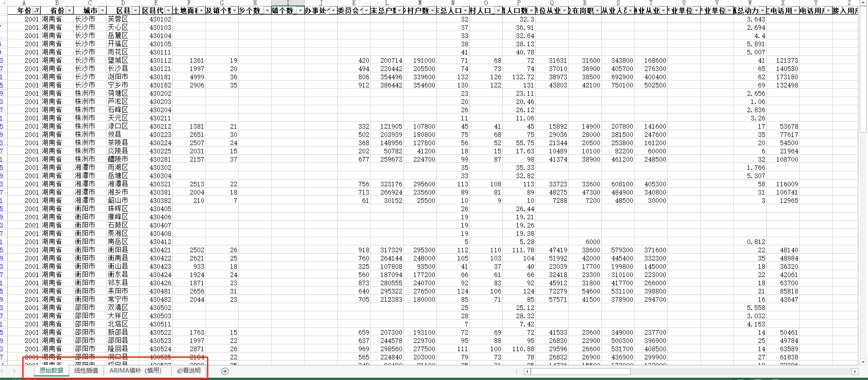
Task: Click the horizontal scrollbar left arrow
Action: [527, 371]
